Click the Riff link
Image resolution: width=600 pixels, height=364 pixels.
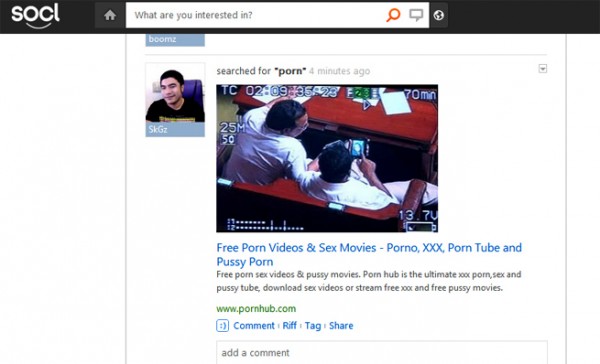290,326
